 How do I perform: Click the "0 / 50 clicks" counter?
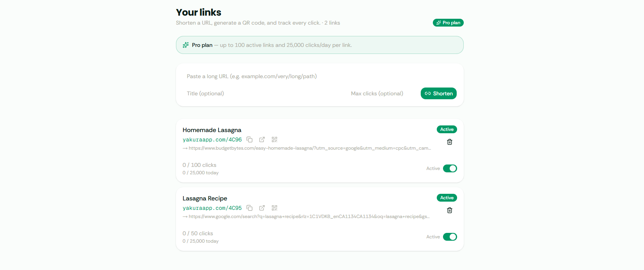(198, 233)
